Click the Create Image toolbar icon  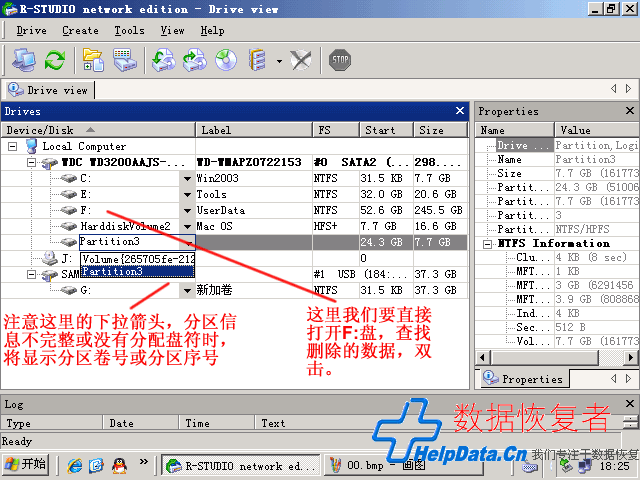[195, 60]
